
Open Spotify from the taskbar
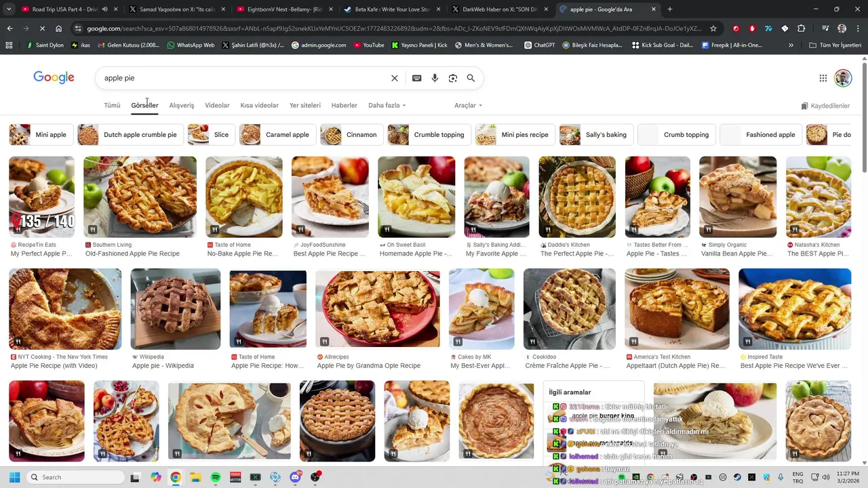click(x=216, y=477)
